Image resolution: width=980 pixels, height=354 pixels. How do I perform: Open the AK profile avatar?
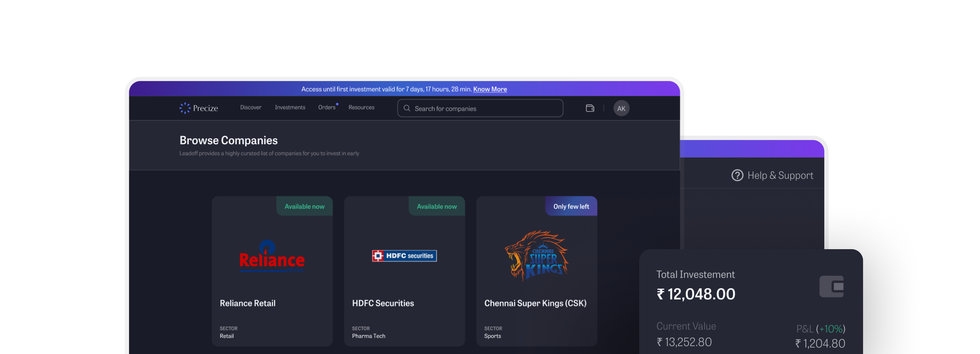click(x=621, y=108)
